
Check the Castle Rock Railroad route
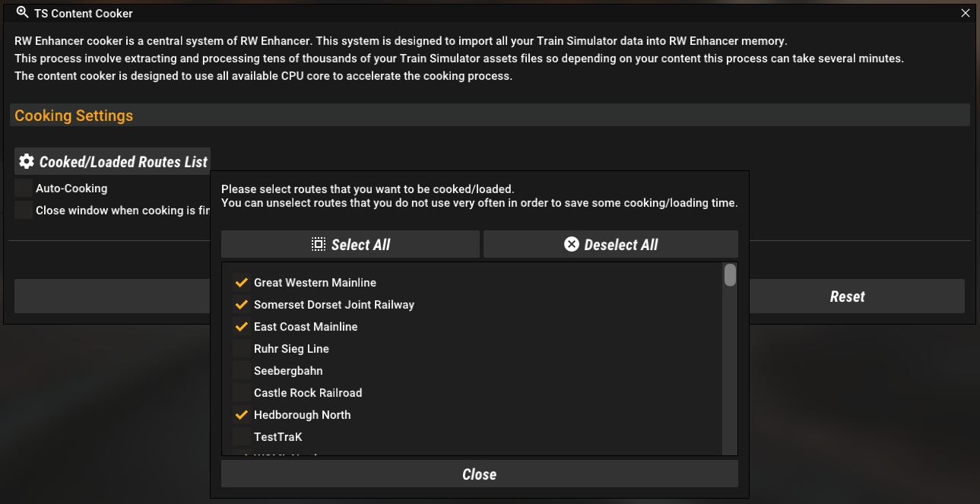[x=242, y=393]
